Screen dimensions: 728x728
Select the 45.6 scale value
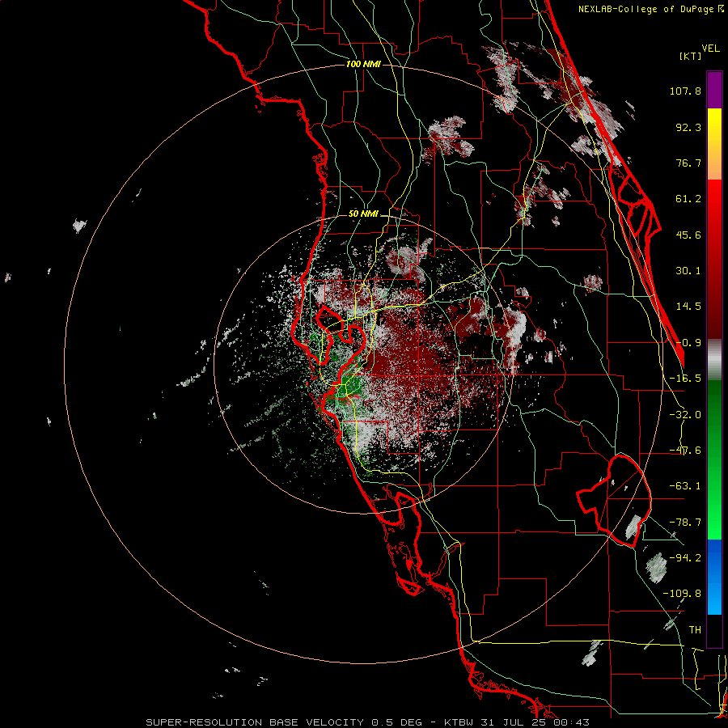[x=688, y=235]
